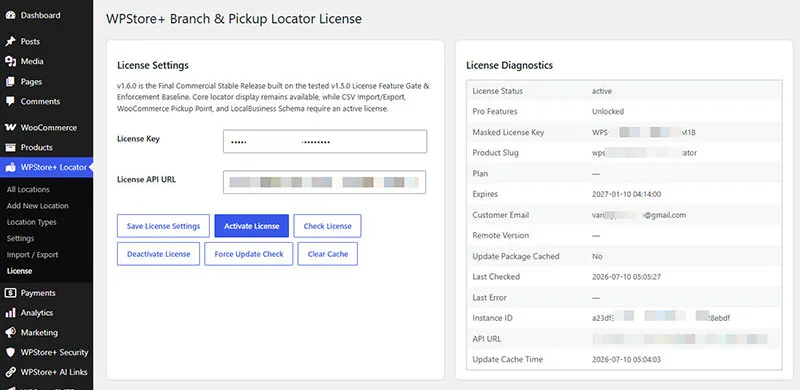Click the 'Unlocked' Pro Features value
Screen dimensions: 800x390
[x=608, y=111]
